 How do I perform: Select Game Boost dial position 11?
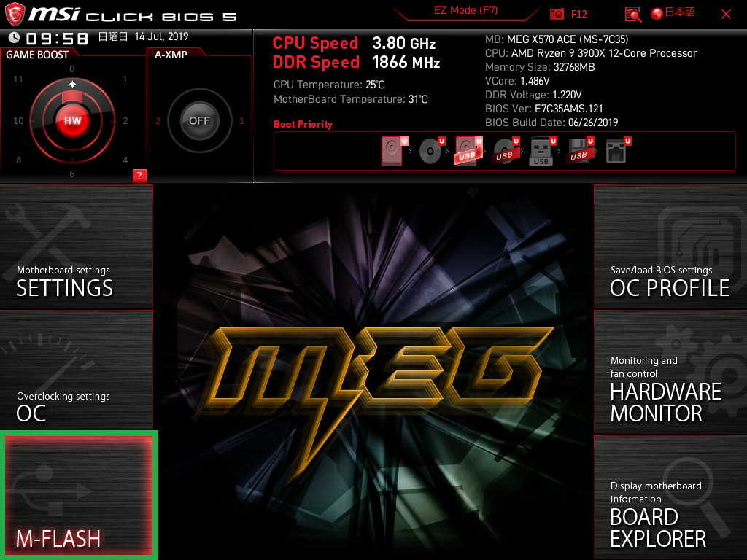point(18,79)
